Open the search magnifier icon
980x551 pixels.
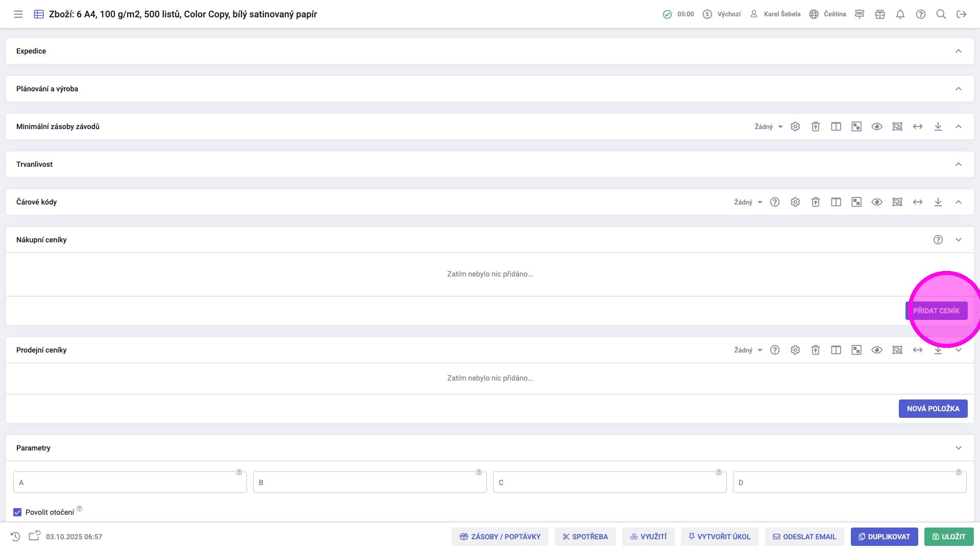click(x=941, y=14)
